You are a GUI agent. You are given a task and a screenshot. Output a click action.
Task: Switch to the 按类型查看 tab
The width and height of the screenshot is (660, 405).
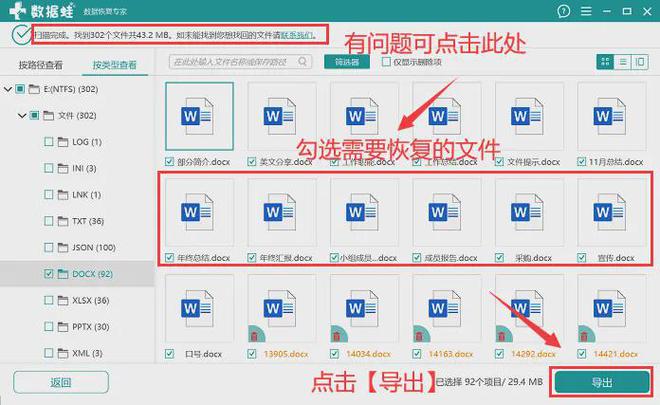coord(114,65)
